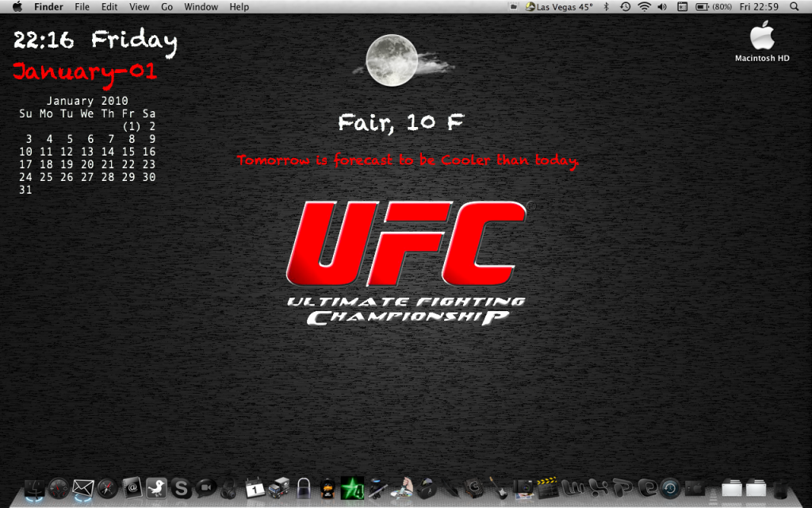
Task: Open iChat video bubble icon in dock
Action: point(205,488)
